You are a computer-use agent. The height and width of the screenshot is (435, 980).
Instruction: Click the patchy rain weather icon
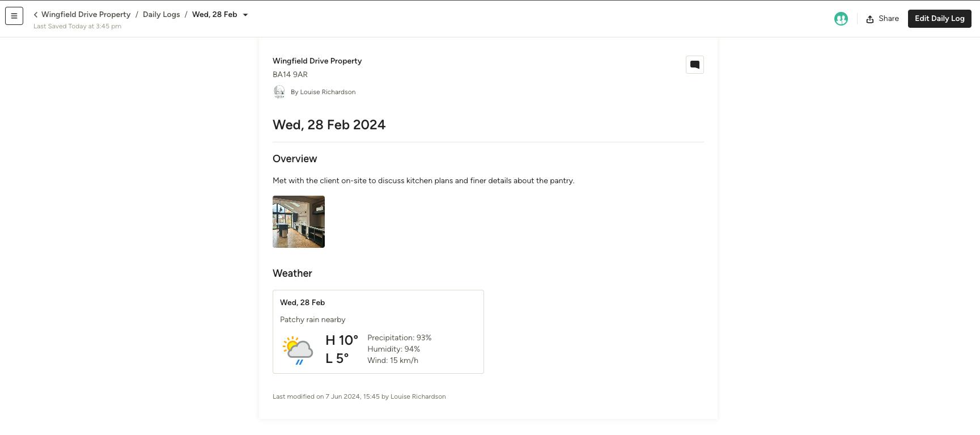(298, 350)
